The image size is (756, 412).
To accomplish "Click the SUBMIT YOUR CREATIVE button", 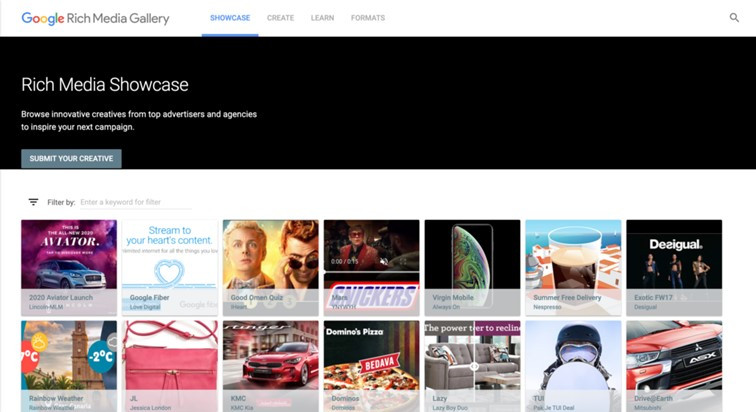I will pyautogui.click(x=71, y=159).
